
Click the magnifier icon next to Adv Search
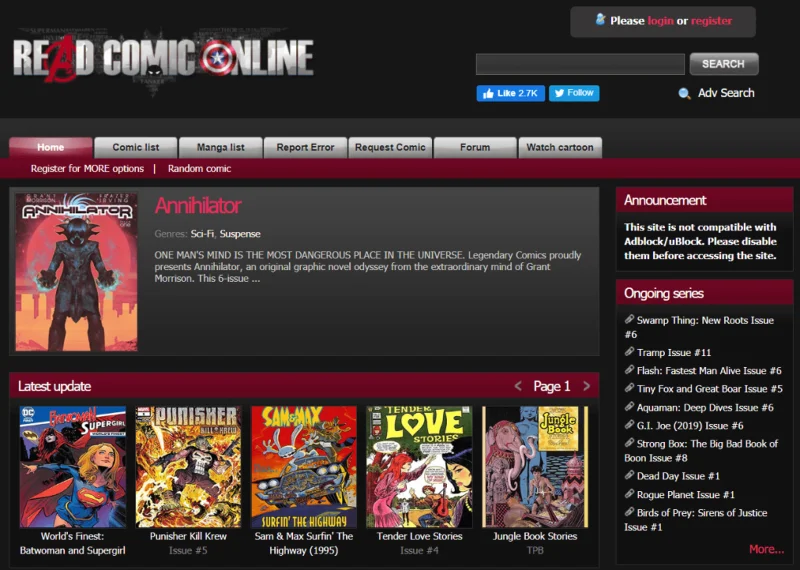(x=684, y=93)
